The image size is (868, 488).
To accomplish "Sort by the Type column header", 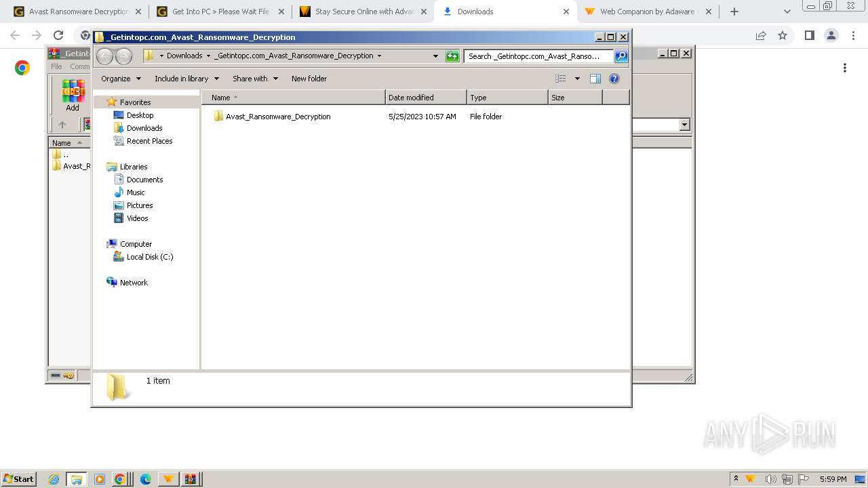I will pos(507,98).
